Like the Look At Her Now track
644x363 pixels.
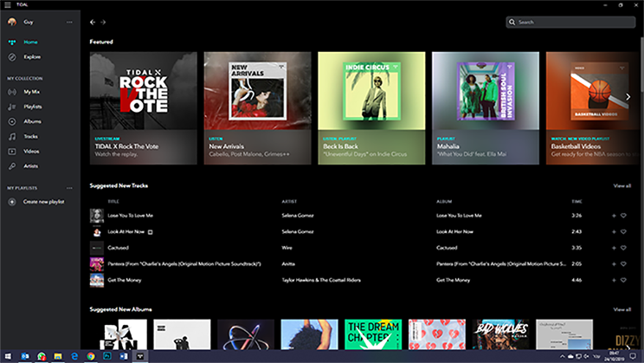[x=624, y=231]
